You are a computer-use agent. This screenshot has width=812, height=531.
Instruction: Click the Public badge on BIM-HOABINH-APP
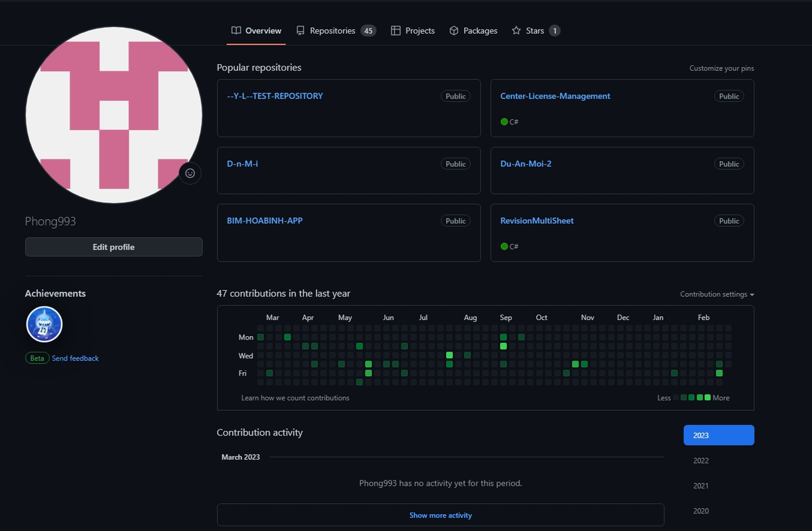click(x=455, y=221)
